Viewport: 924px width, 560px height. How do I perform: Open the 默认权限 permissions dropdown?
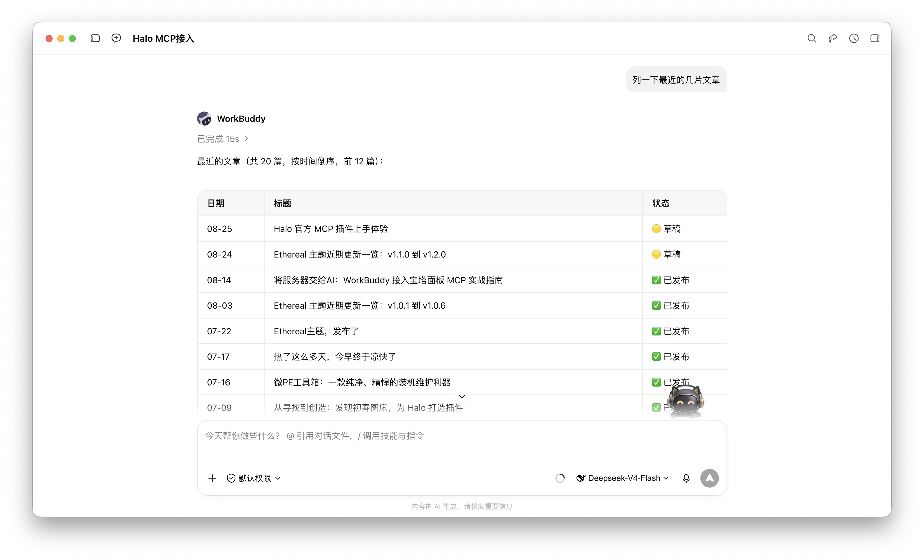[254, 478]
